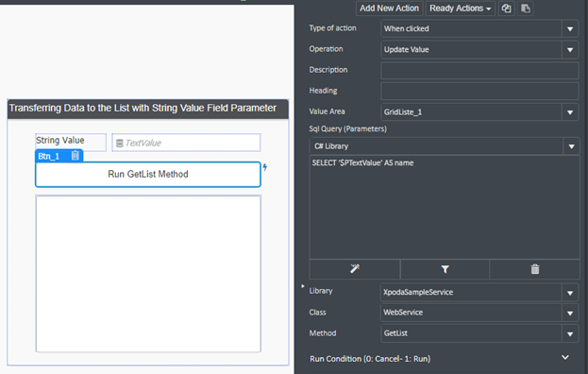Click the filter funnel icon
Image resolution: width=588 pixels, height=374 pixels.
click(x=445, y=269)
